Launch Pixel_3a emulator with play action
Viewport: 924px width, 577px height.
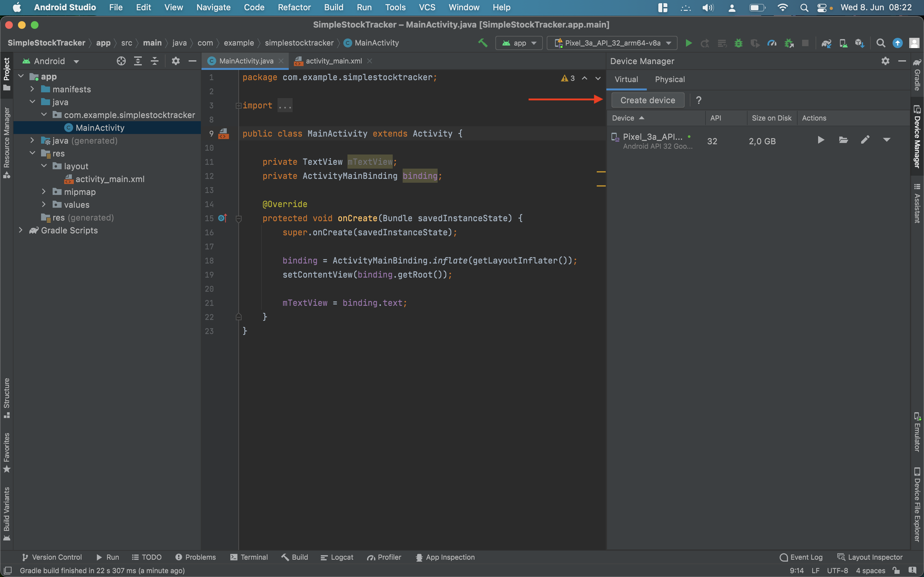[x=820, y=140]
